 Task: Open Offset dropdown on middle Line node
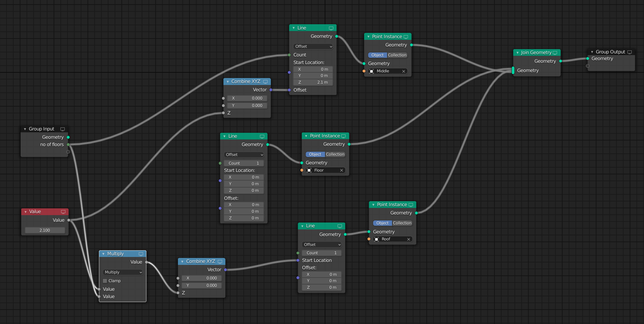coord(244,155)
